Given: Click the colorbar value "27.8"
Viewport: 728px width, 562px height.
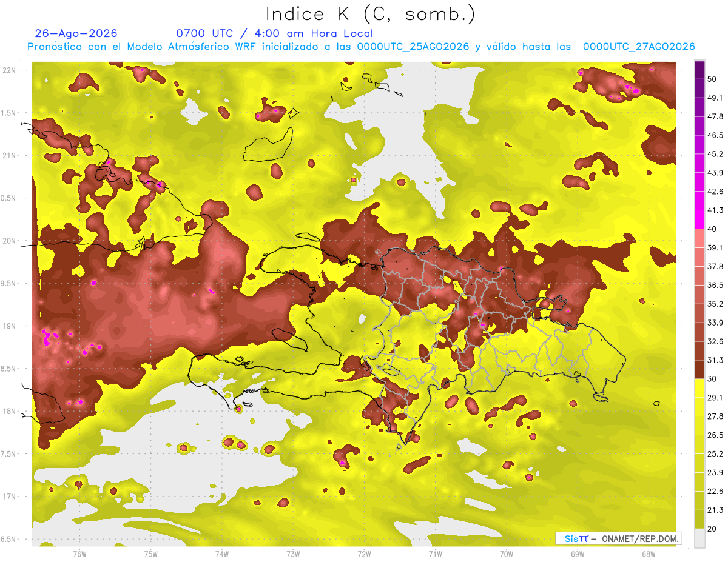Looking at the screenshot, I should coord(715,416).
